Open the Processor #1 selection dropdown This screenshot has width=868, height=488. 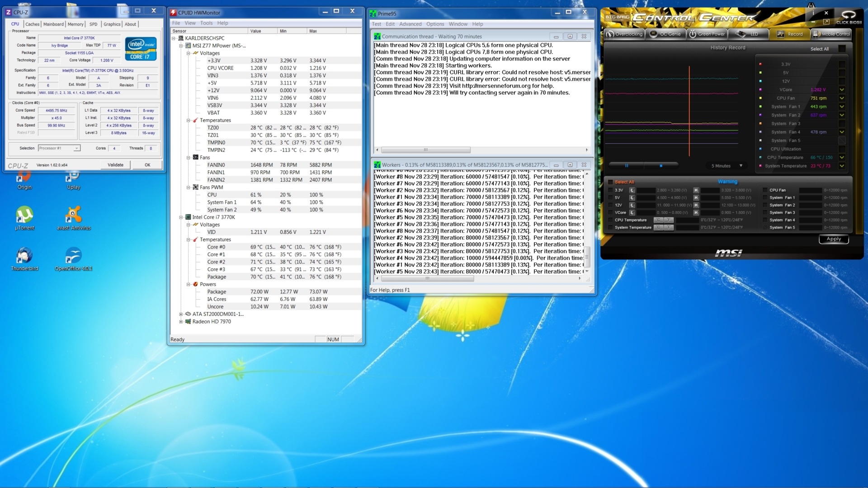(59, 148)
